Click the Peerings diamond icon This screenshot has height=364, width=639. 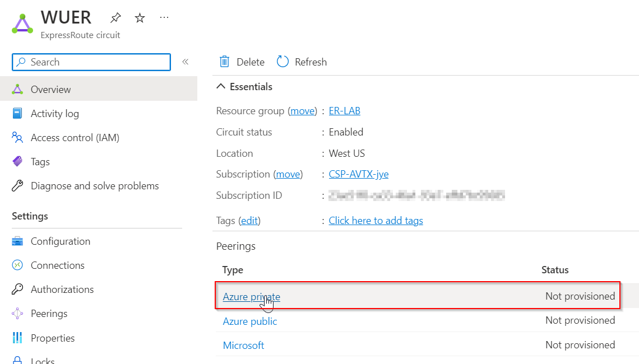pos(17,313)
